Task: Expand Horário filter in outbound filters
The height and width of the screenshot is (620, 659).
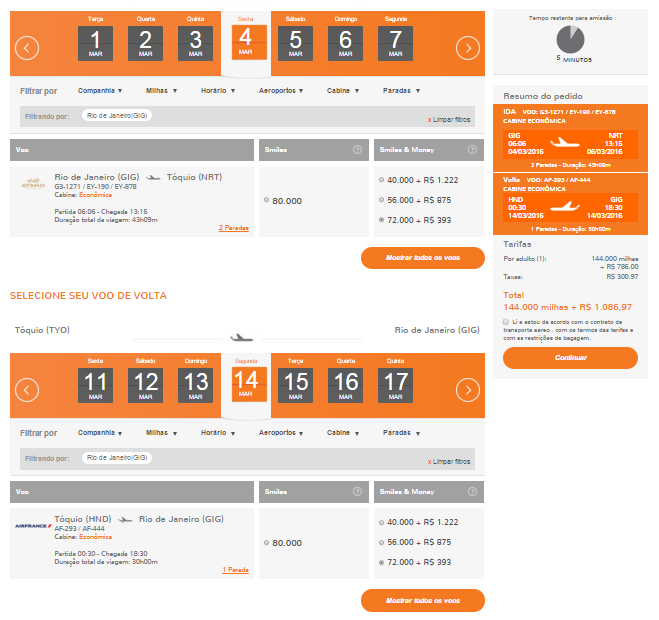Action: click(x=217, y=90)
